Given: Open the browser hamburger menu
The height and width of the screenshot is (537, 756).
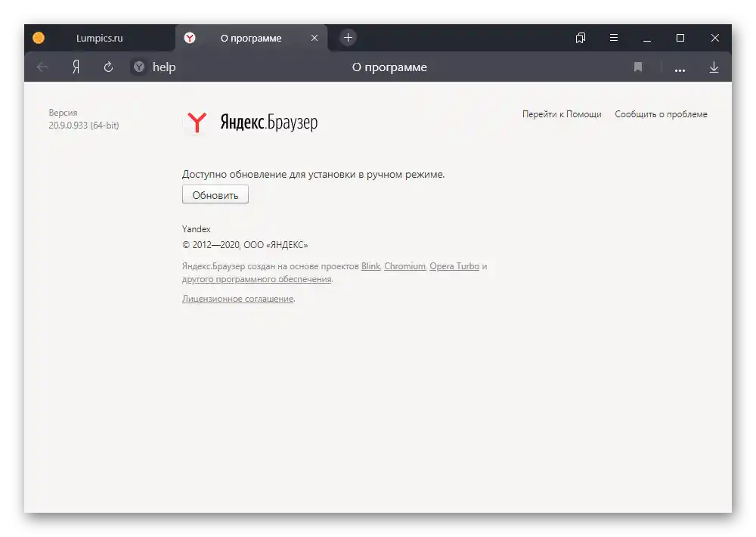Looking at the screenshot, I should click(614, 38).
